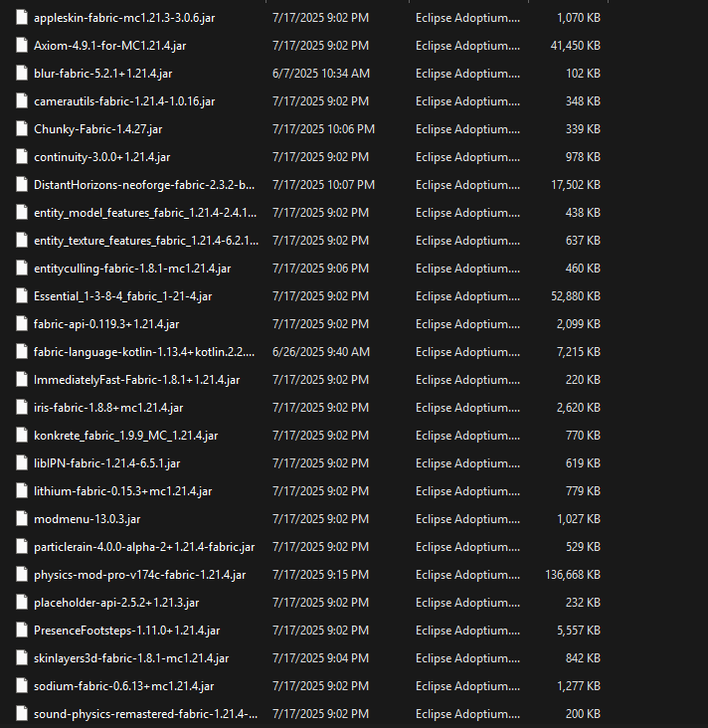Click the icon of entity_texture_features_fabric jar
The height and width of the screenshot is (728, 708).
[x=21, y=241]
